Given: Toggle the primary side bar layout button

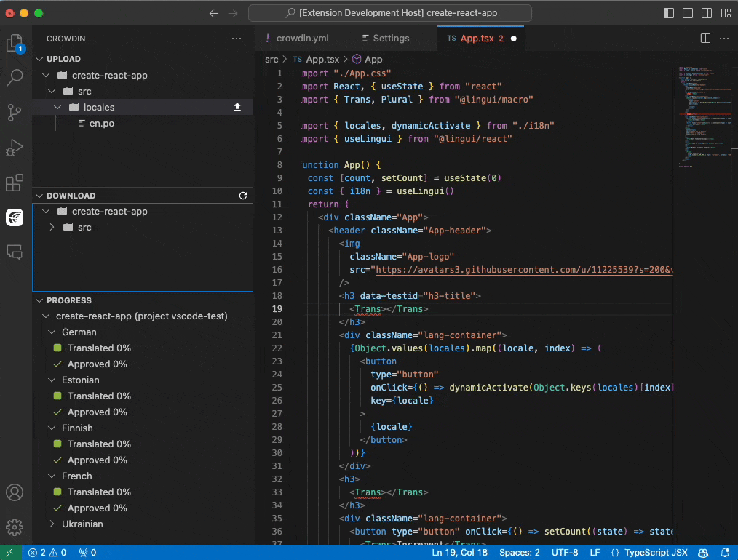Looking at the screenshot, I should click(669, 13).
